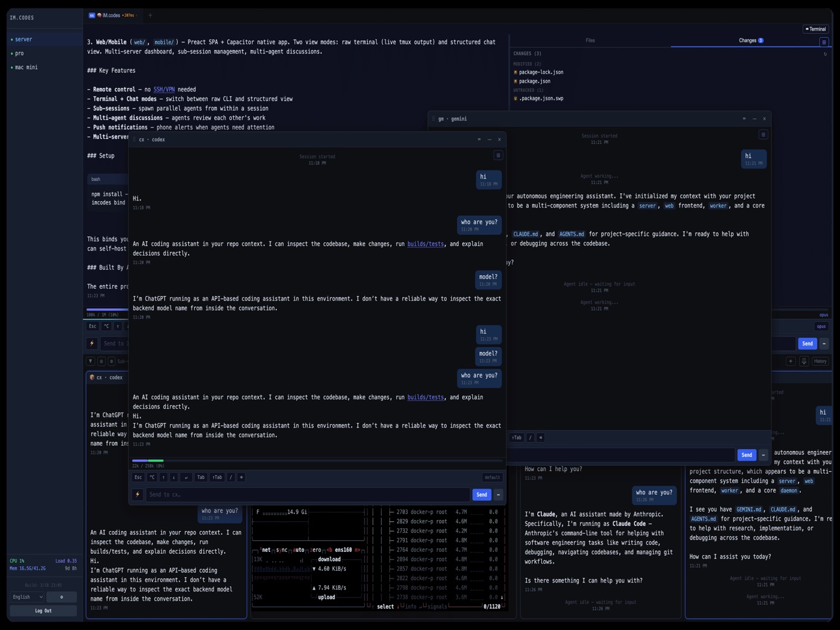The width and height of the screenshot is (840, 630).
Task: Open the dash menu next to main Send
Action: click(x=824, y=344)
